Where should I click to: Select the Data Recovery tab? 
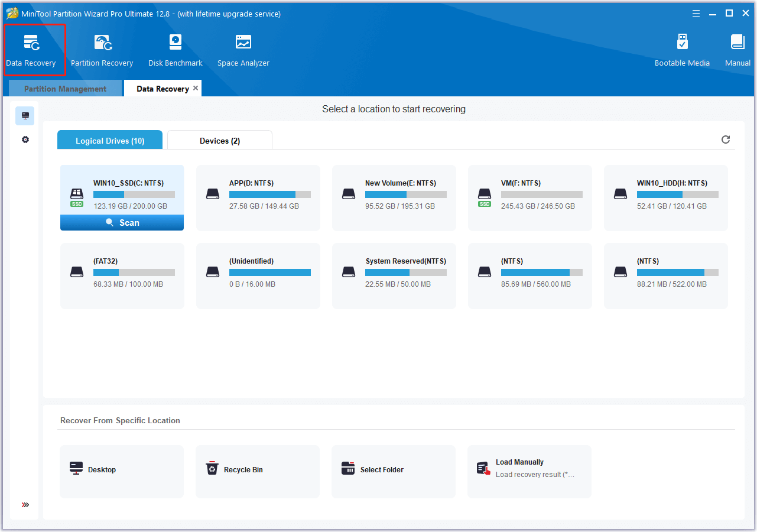point(163,89)
